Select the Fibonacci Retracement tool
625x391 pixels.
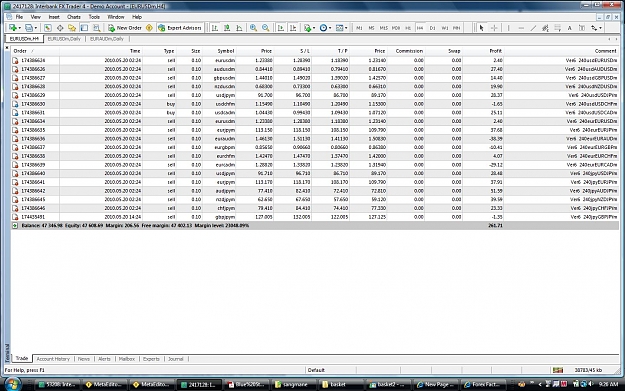558,28
